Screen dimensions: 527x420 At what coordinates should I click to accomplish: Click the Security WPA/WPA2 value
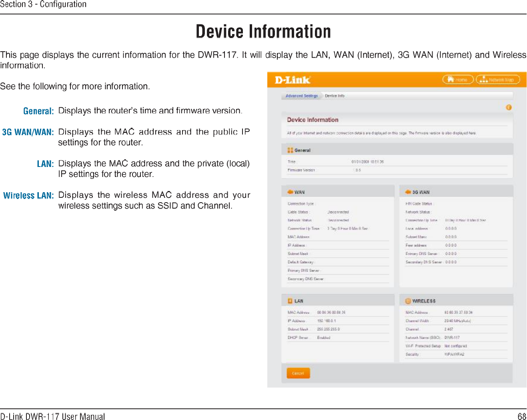coord(454,355)
